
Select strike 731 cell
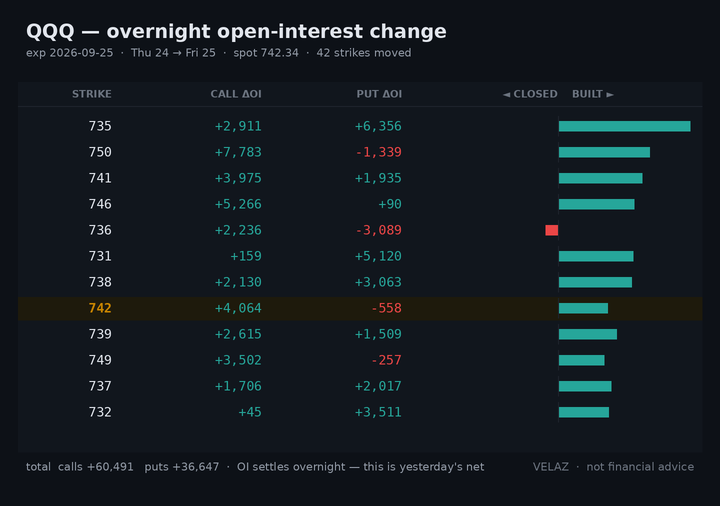click(100, 256)
